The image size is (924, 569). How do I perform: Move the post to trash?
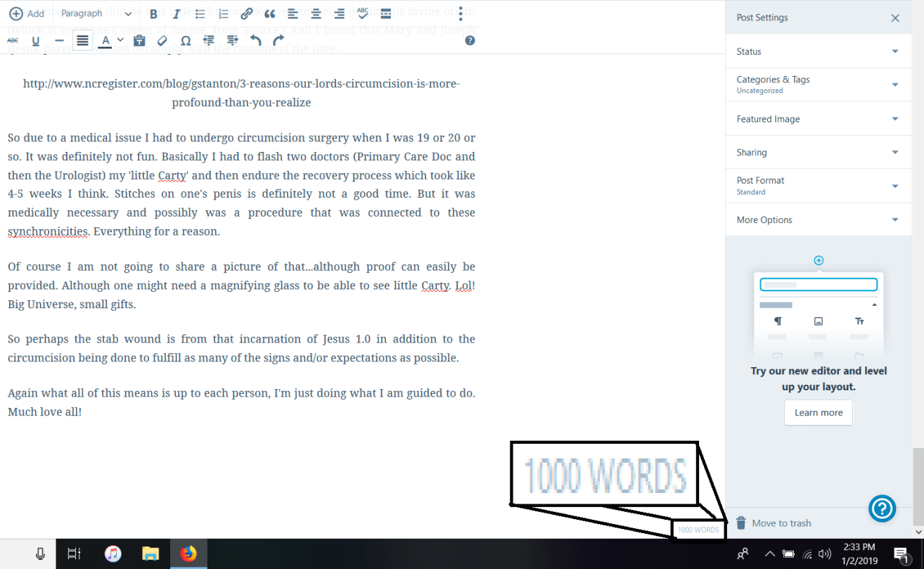(773, 523)
